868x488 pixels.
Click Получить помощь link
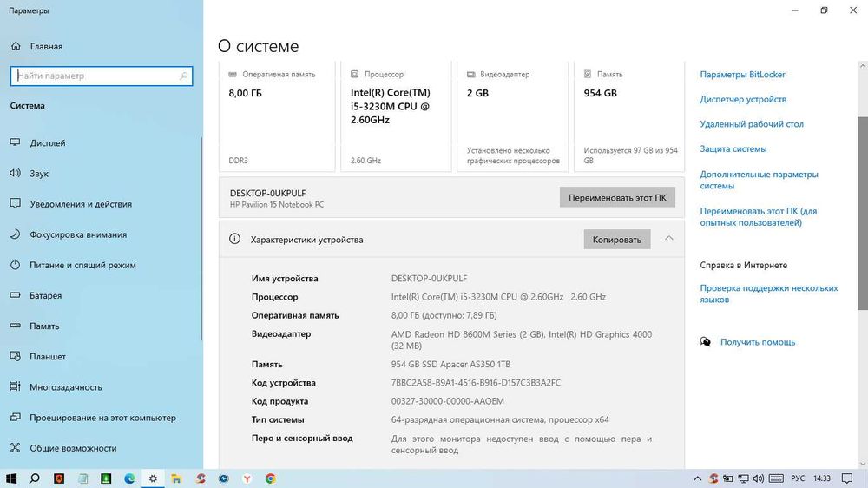point(757,342)
